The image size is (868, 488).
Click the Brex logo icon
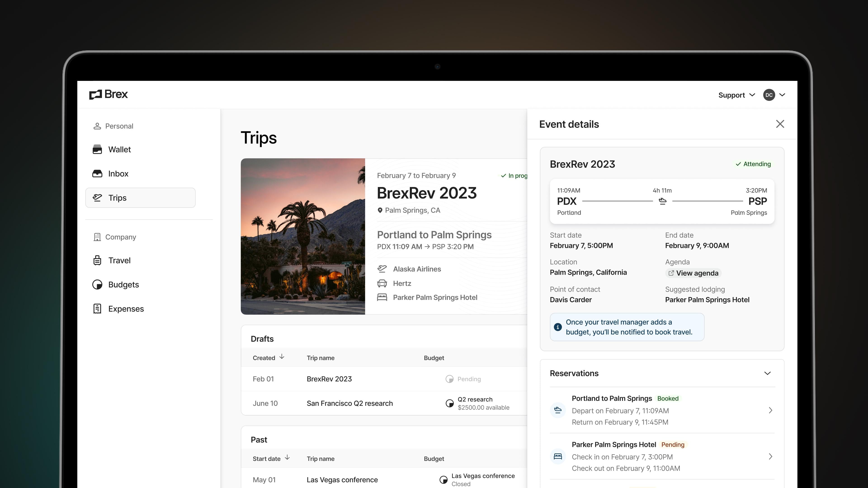pyautogui.click(x=95, y=95)
